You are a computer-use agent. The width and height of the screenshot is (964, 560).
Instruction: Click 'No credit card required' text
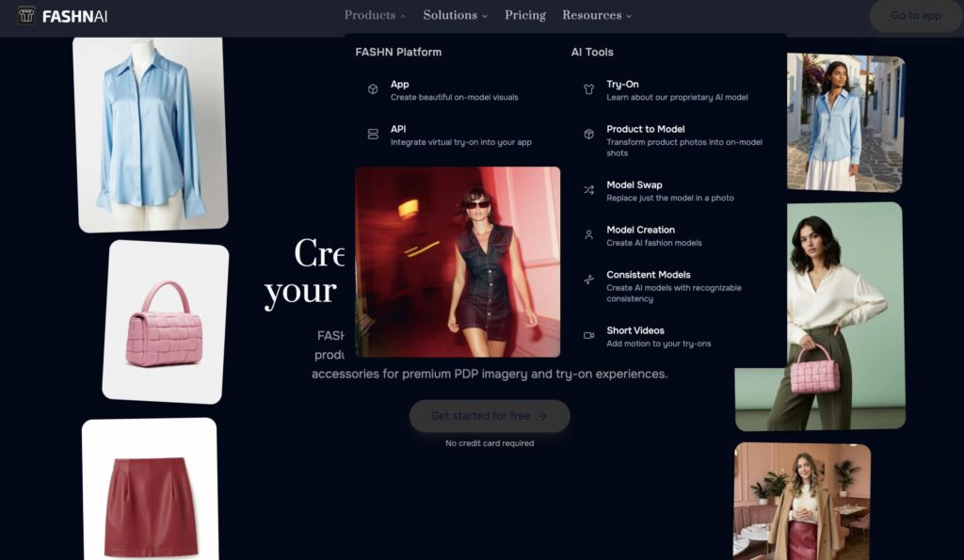(490, 443)
